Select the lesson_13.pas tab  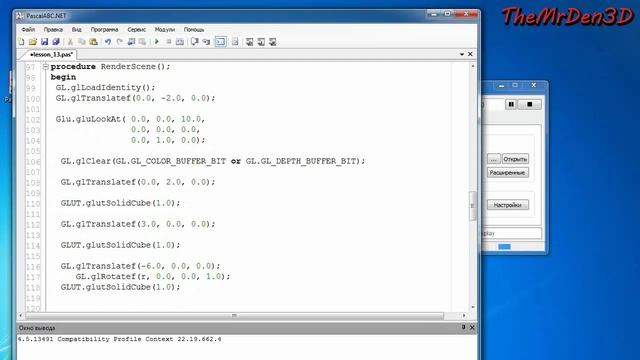[51, 54]
